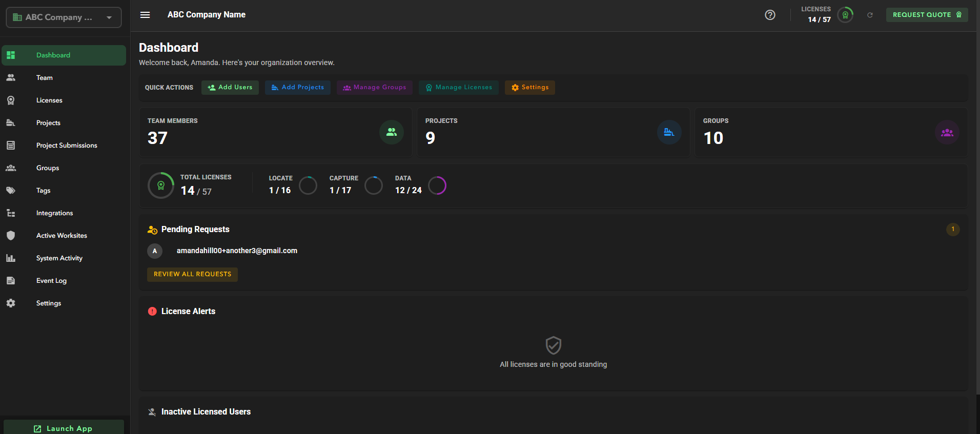Click the Launch App button

click(x=64, y=428)
